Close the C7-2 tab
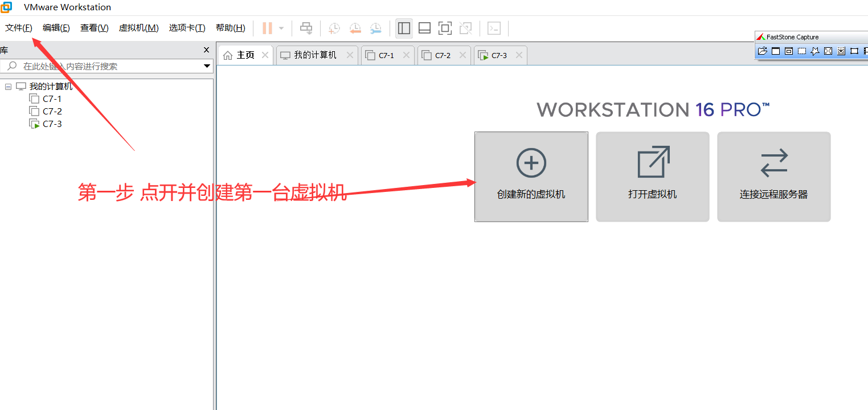The height and width of the screenshot is (410, 868). click(462, 55)
